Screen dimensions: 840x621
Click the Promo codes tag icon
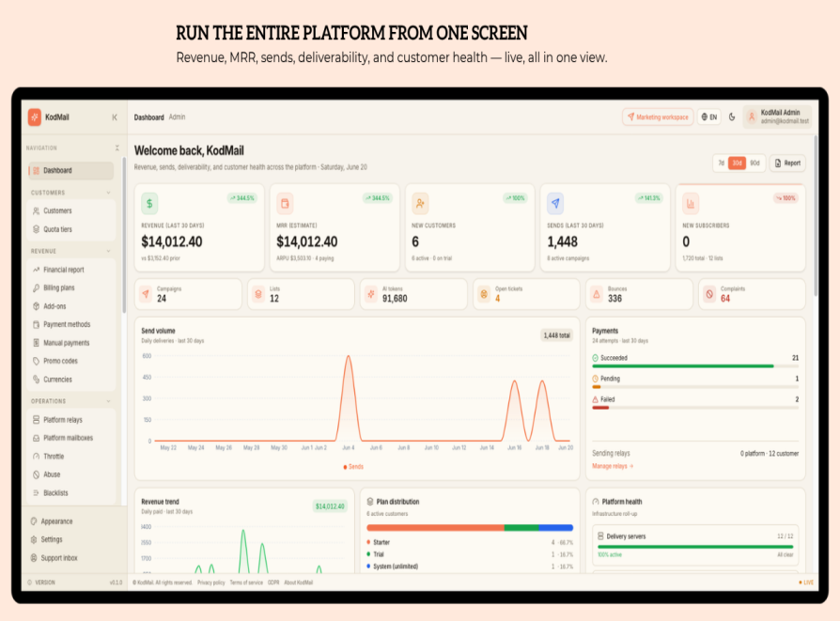pyautogui.click(x=36, y=361)
